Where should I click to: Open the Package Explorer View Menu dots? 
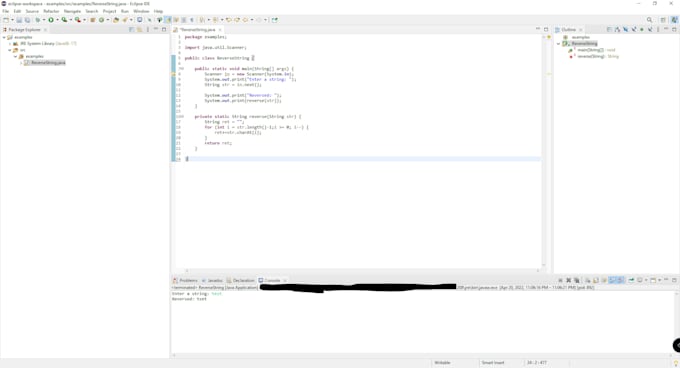(x=148, y=29)
